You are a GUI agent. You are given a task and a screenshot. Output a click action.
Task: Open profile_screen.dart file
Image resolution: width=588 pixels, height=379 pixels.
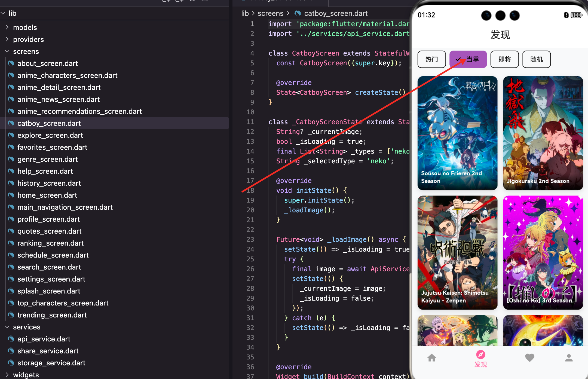(48, 219)
